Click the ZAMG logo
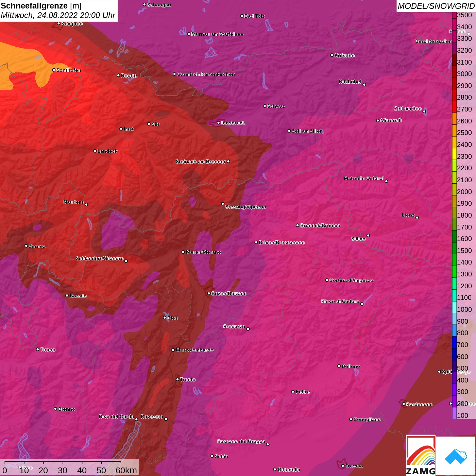The height and width of the screenshot is (476, 476). click(x=421, y=455)
